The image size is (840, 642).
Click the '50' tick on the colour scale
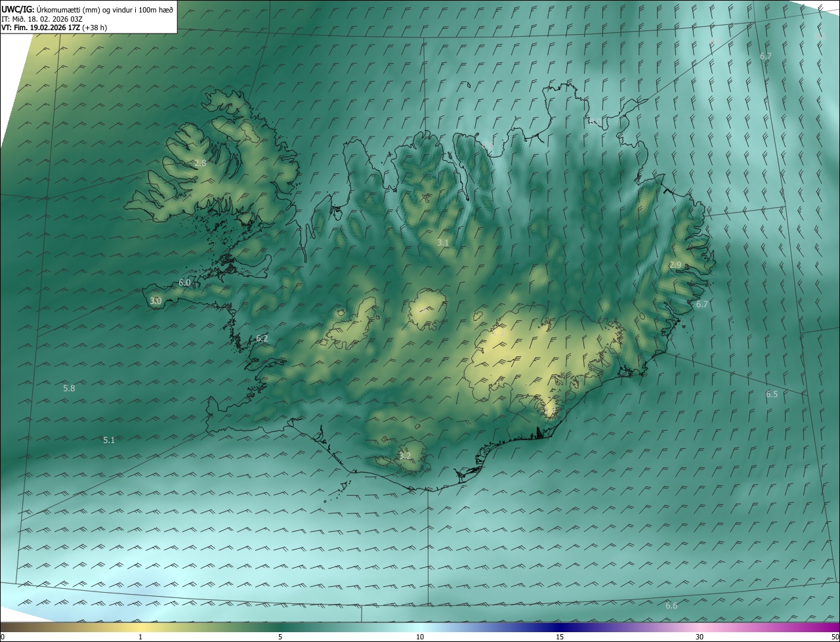(835, 637)
